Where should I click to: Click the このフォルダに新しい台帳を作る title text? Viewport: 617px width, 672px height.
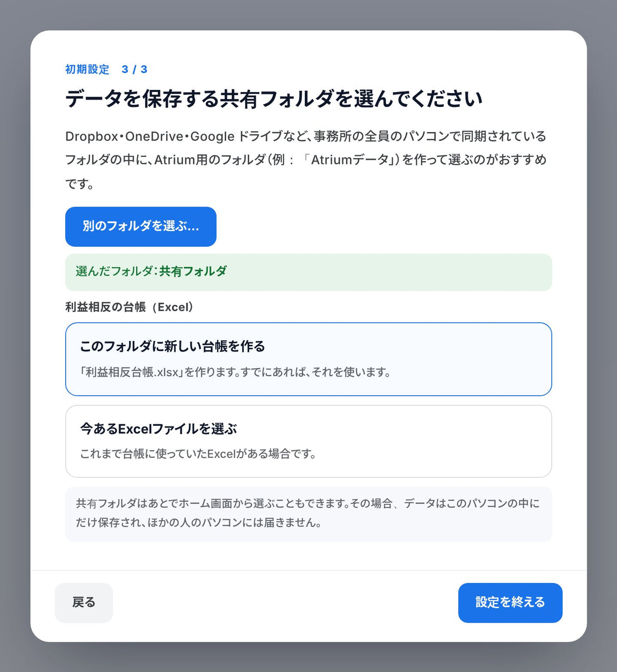[x=173, y=346]
